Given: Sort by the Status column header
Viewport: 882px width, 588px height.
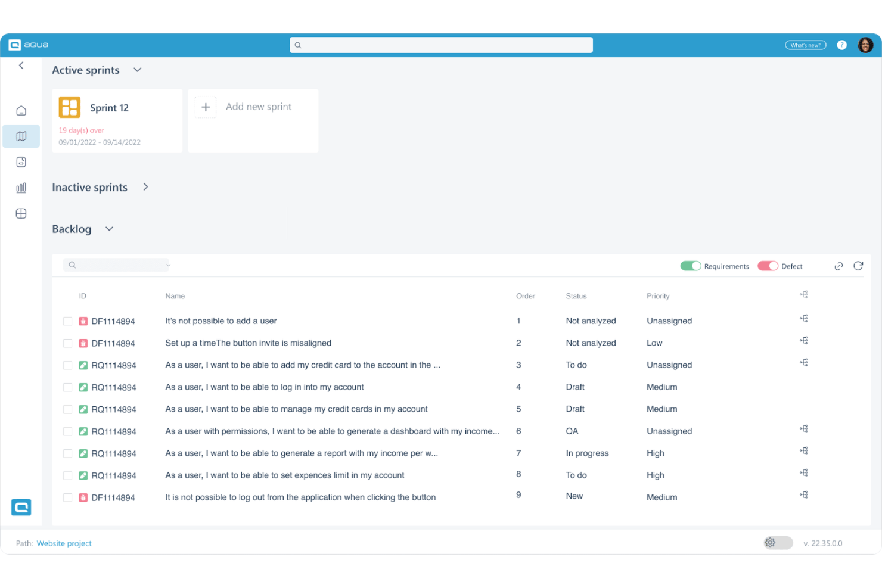Looking at the screenshot, I should (576, 296).
